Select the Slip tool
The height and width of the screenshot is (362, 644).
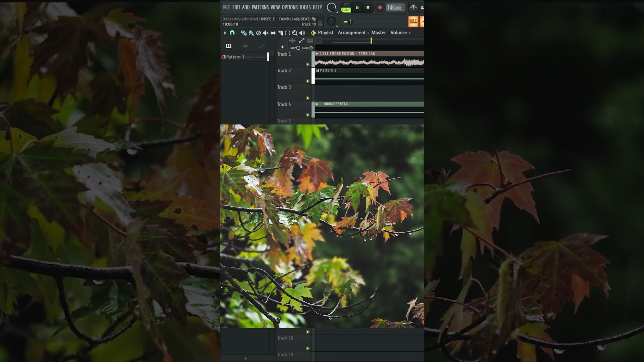(273, 33)
